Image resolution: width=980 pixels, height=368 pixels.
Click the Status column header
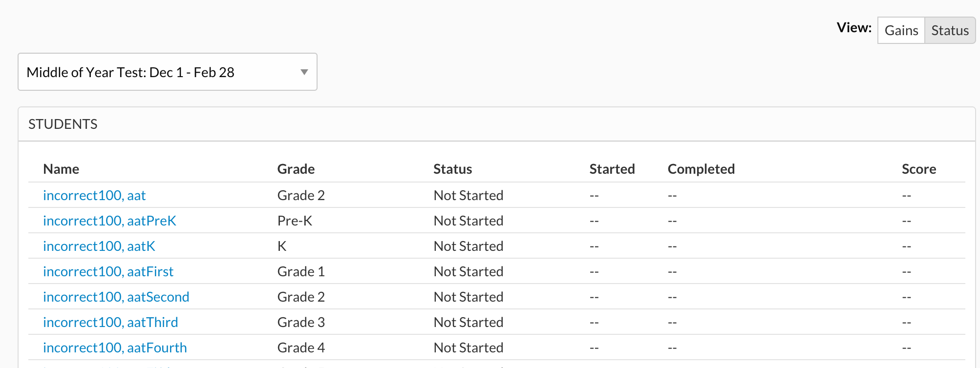tap(453, 169)
